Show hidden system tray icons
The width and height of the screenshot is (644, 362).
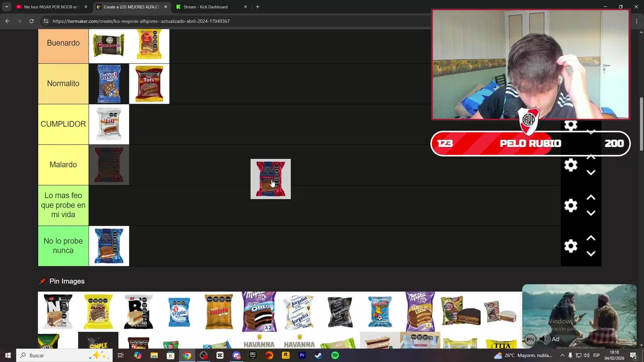point(562,355)
